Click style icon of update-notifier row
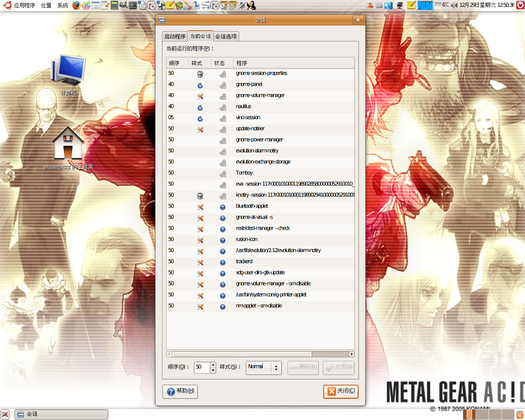This screenshot has height=420, width=525. [200, 130]
